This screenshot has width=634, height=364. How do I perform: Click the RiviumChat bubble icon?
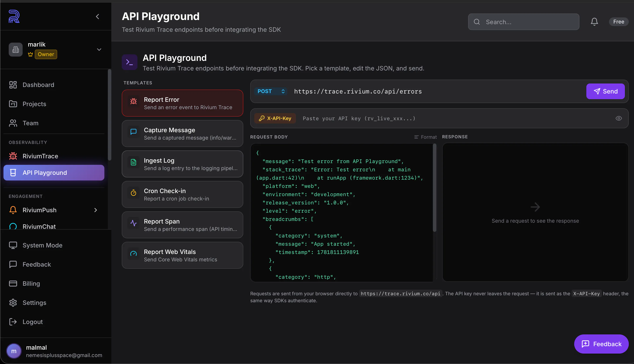point(13,226)
